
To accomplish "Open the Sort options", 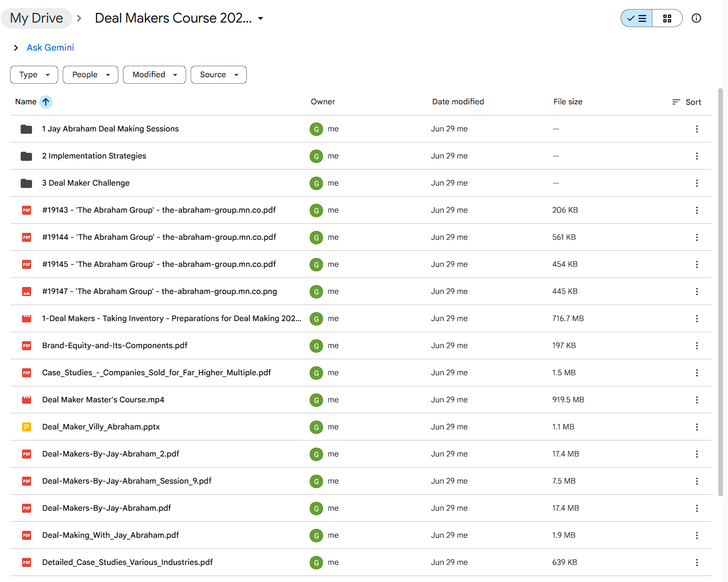I will 687,102.
